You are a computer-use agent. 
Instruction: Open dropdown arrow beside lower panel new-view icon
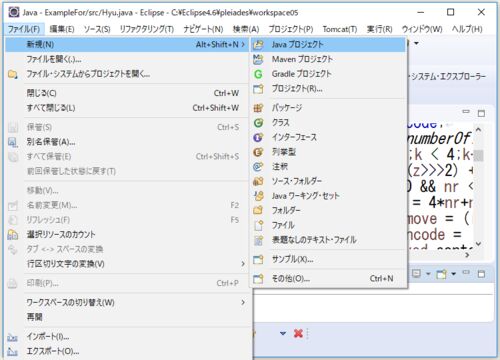click(x=453, y=274)
